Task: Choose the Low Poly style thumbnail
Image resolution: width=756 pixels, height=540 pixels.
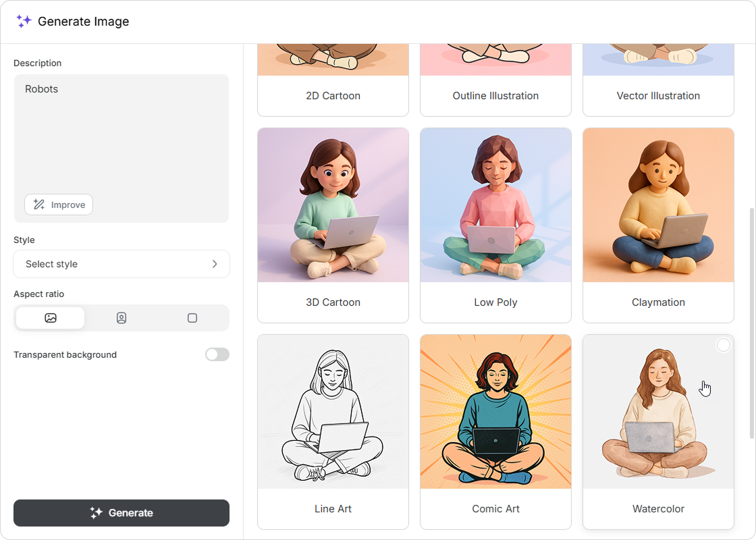Action: click(495, 205)
